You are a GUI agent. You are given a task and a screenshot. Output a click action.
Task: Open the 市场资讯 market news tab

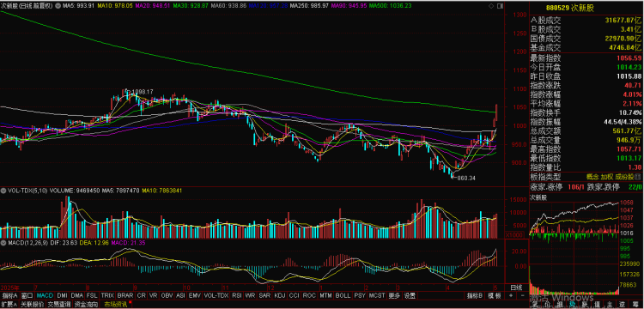click(x=116, y=305)
